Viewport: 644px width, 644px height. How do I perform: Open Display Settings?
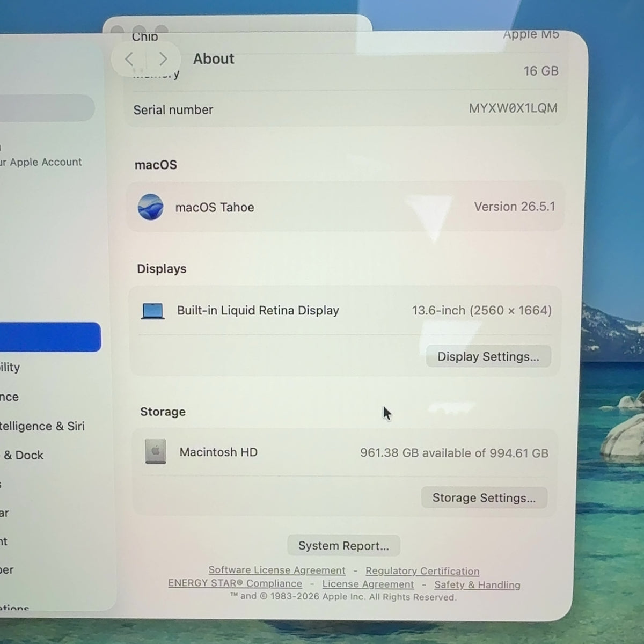click(488, 357)
